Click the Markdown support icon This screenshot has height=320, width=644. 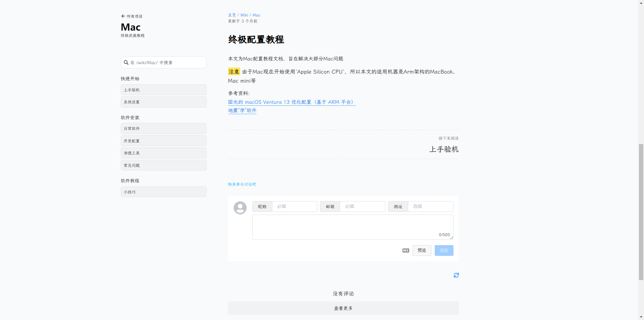(406, 250)
